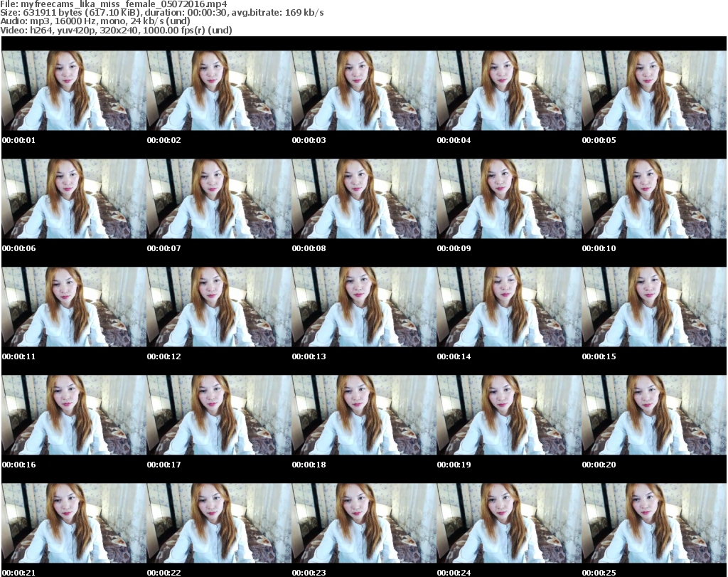Screen dimensions: 728x577
Task: Click the Size 631911 bytes info line
Action: click(x=162, y=13)
